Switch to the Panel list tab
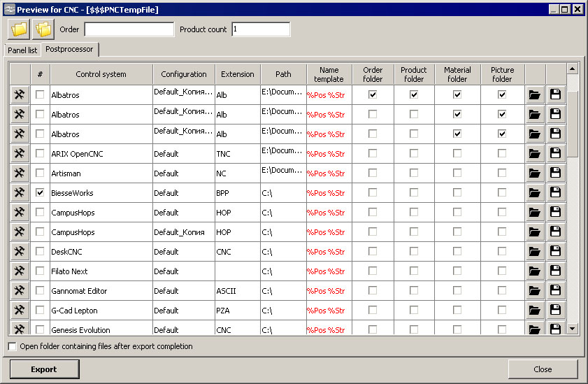Image resolution: width=588 pixels, height=384 pixels. 22,50
